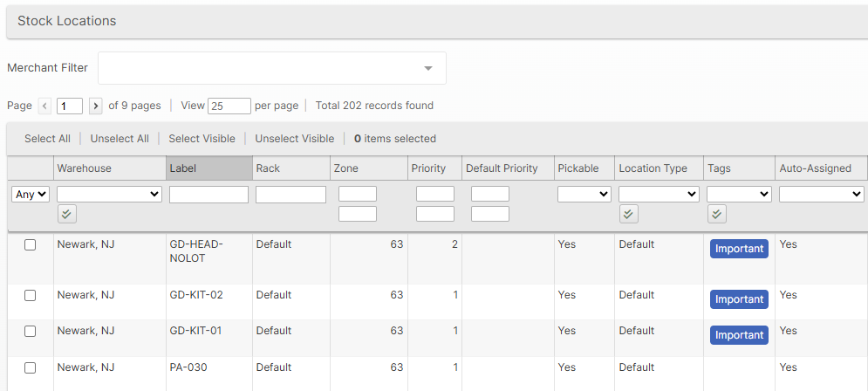Viewport: 868px width, 391px height.
Task: Click Unselect Visible link
Action: coord(294,139)
